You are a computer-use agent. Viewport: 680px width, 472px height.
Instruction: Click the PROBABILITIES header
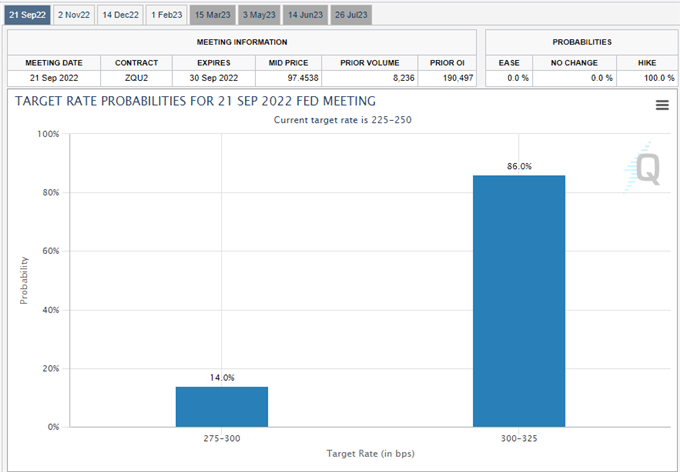(x=582, y=42)
